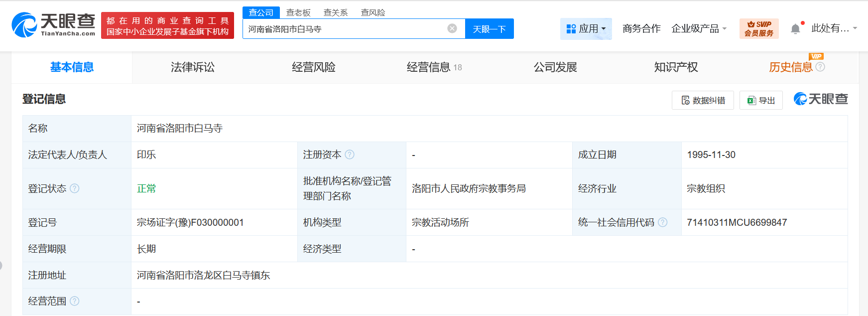This screenshot has height=316, width=868.
Task: Click help icon next to 注册资本
Action: pyautogui.click(x=350, y=155)
